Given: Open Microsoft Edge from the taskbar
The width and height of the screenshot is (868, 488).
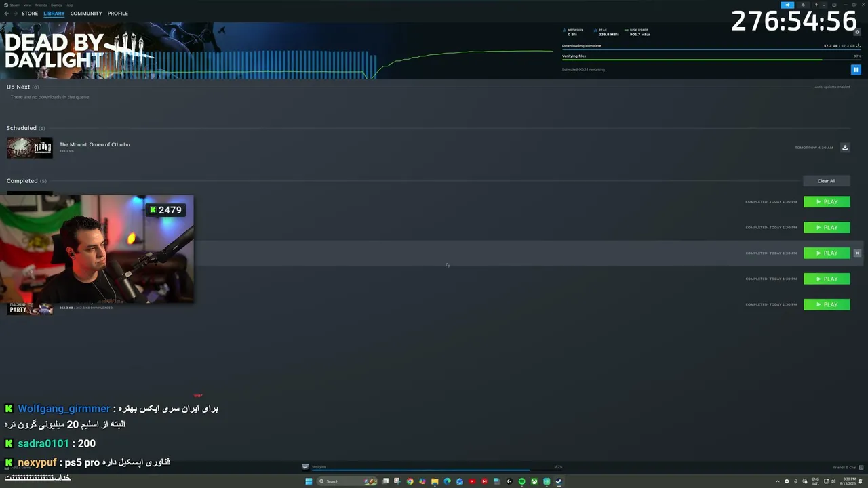Looking at the screenshot, I should [447, 481].
